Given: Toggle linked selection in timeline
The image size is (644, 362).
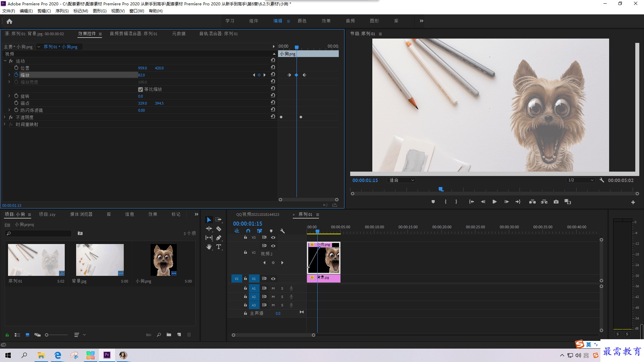Looking at the screenshot, I should [x=260, y=231].
